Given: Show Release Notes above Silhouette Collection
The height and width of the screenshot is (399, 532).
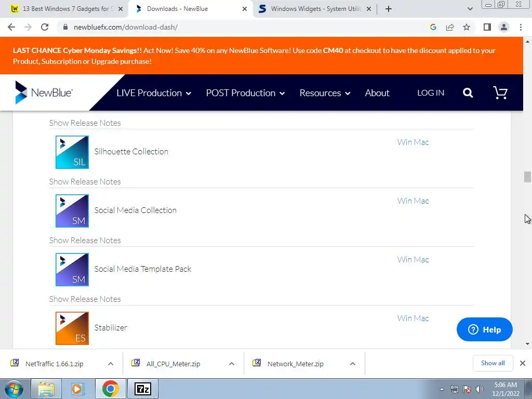Looking at the screenshot, I should coord(85,123).
